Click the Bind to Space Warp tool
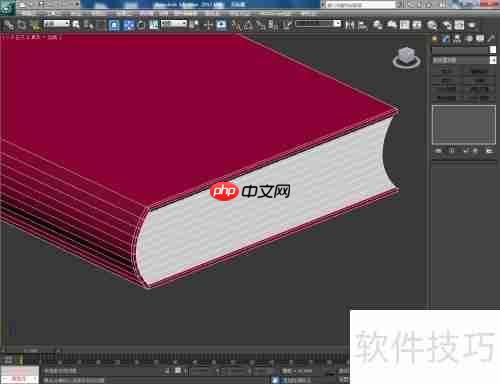 tap(35, 25)
